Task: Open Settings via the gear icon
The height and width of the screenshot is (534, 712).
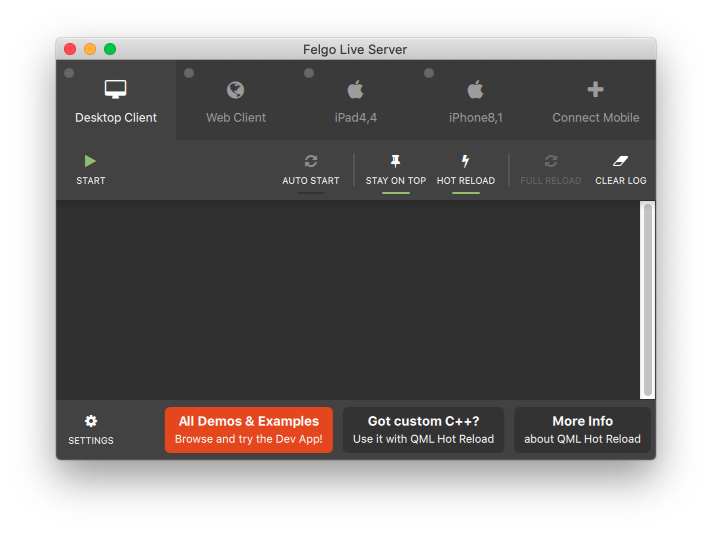Action: coord(91,421)
